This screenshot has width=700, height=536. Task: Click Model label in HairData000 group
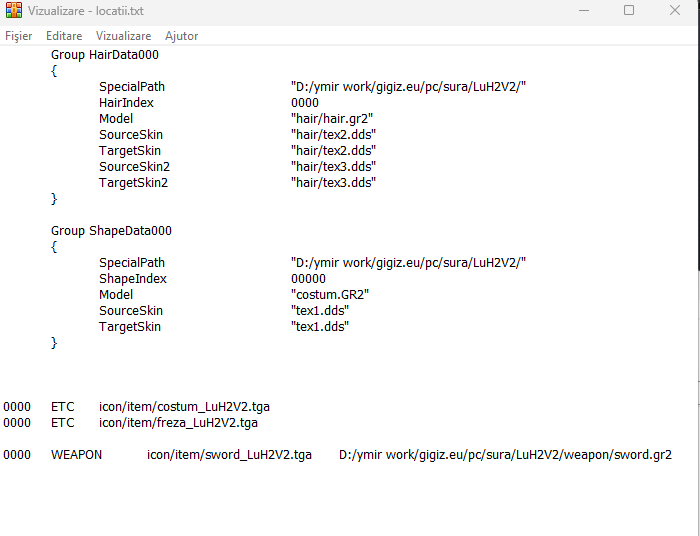coord(116,119)
